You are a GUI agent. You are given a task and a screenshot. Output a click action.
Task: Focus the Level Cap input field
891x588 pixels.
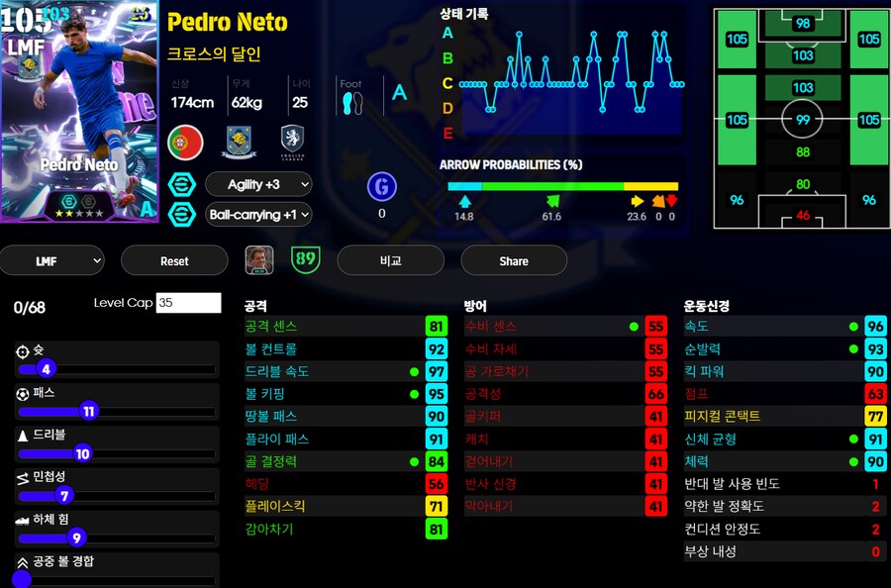pyautogui.click(x=187, y=303)
